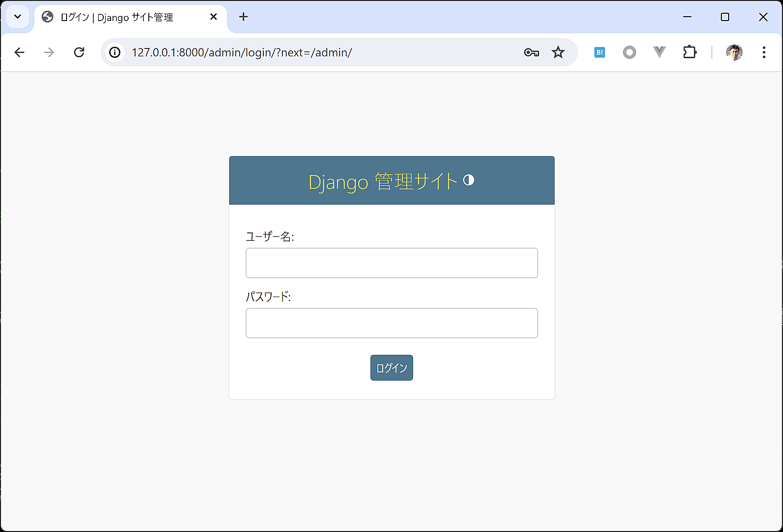Click the ユーザー名 input field
This screenshot has width=783, height=532.
(x=391, y=263)
